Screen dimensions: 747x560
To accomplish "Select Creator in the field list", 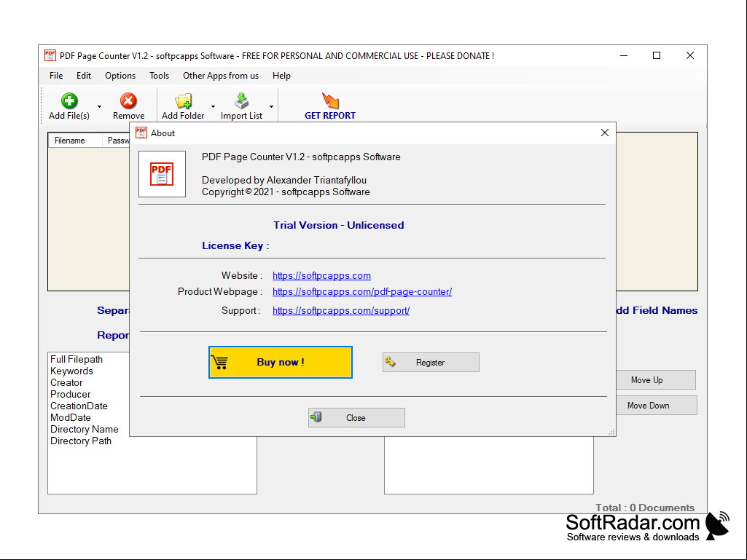I will click(67, 383).
